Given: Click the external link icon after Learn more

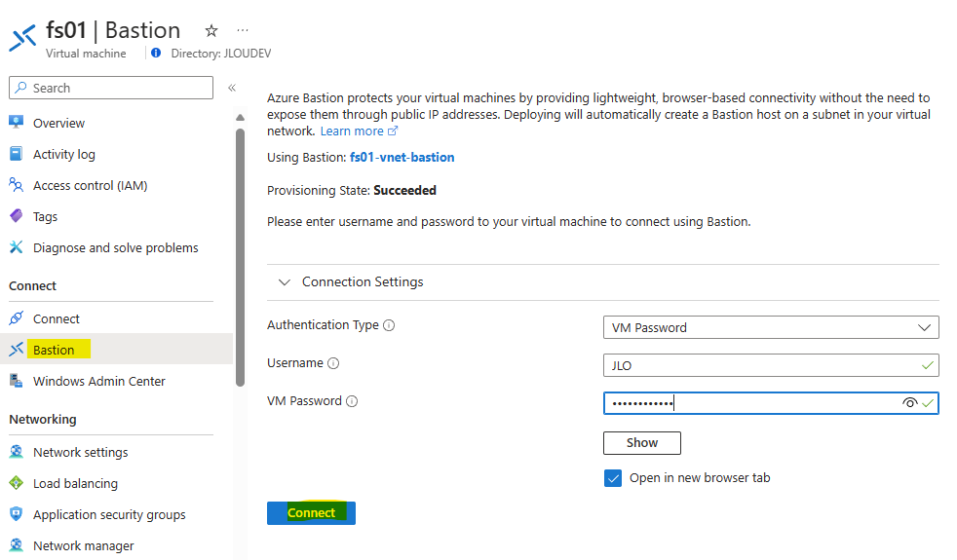Looking at the screenshot, I should 393,131.
